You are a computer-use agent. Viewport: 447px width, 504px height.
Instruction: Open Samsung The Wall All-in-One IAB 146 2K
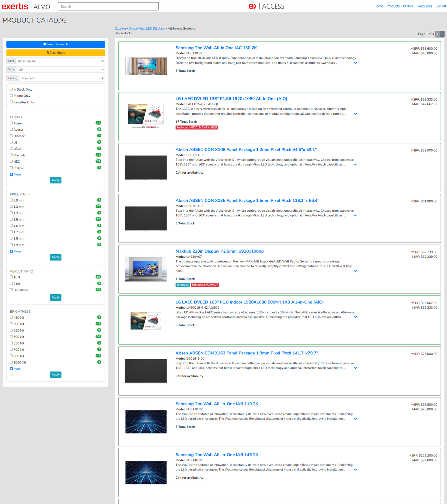pos(217,455)
